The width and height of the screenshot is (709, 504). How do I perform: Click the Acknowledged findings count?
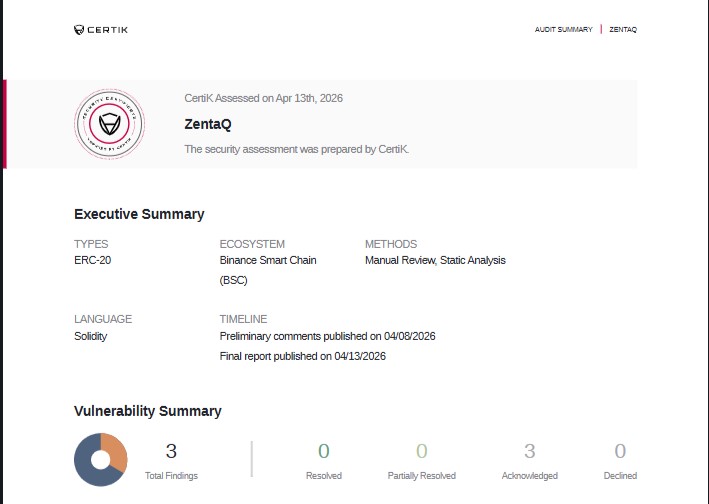[x=529, y=451]
